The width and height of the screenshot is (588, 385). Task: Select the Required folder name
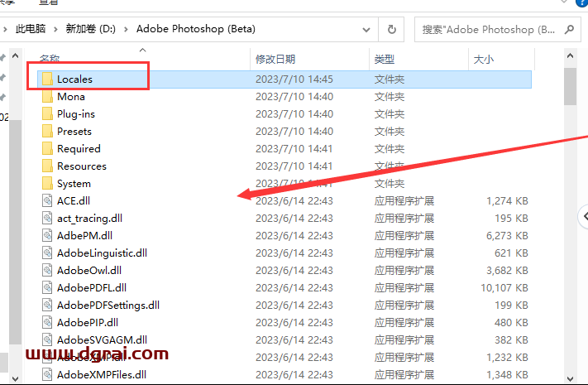(79, 149)
